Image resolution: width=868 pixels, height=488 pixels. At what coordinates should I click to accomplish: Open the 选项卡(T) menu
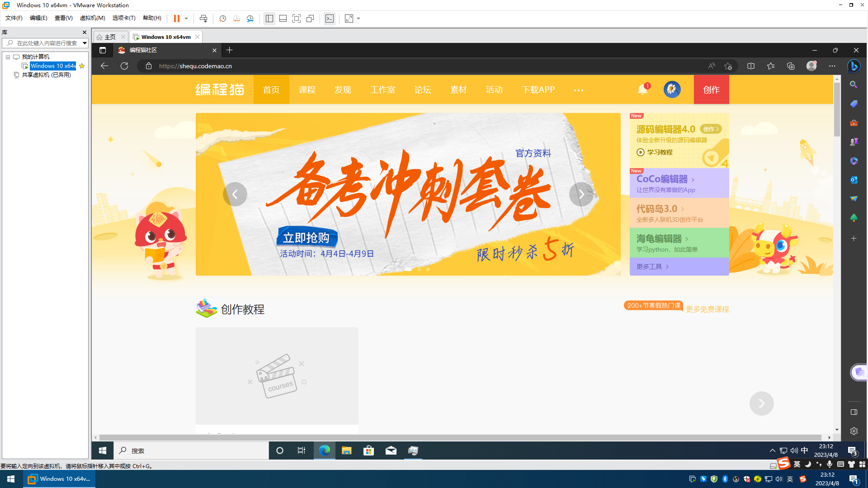[124, 18]
